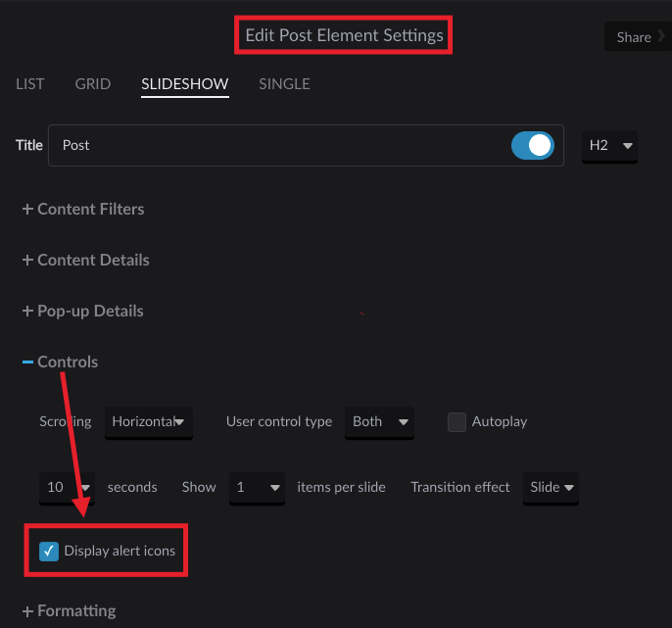This screenshot has width=672, height=628.
Task: Expand the Formatting section
Action: 69,610
